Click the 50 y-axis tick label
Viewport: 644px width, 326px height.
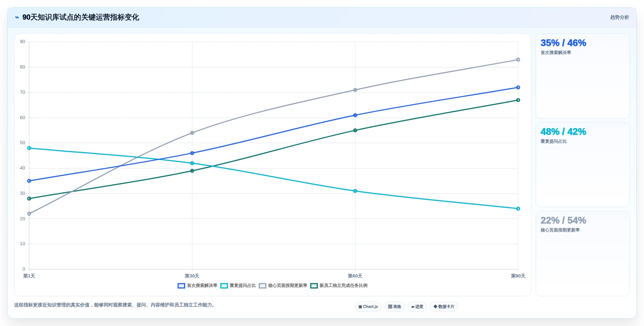[22, 143]
